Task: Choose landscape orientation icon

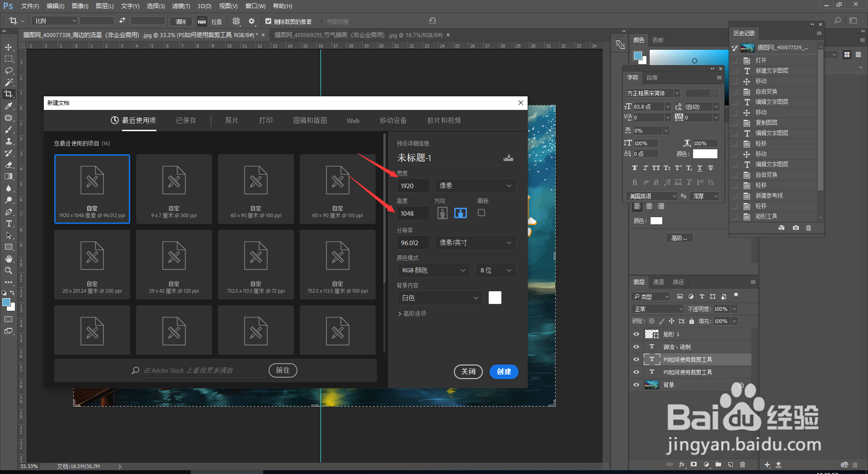Action: (x=460, y=213)
